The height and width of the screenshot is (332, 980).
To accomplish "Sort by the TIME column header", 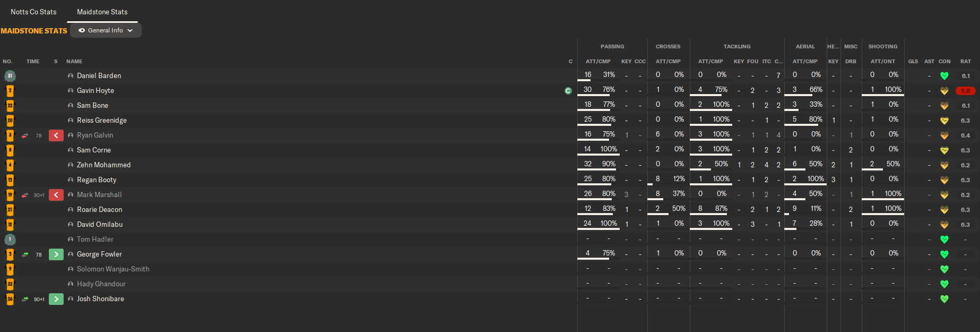I will click(33, 62).
